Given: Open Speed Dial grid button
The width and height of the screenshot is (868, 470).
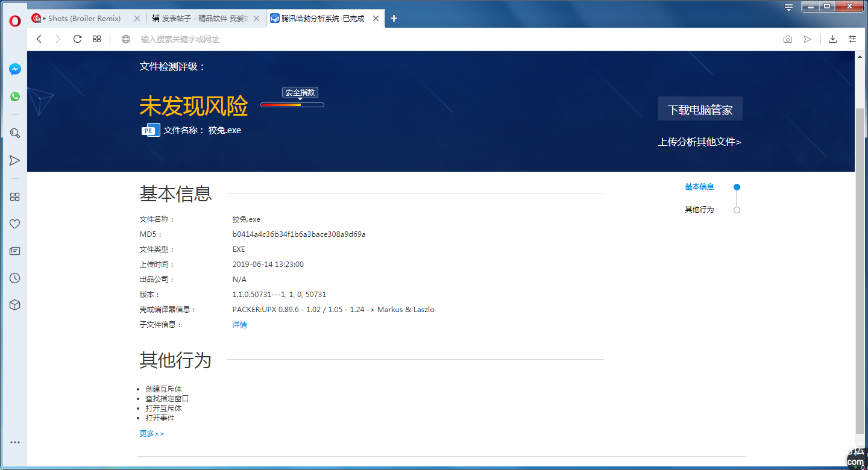Looking at the screenshot, I should tap(96, 39).
